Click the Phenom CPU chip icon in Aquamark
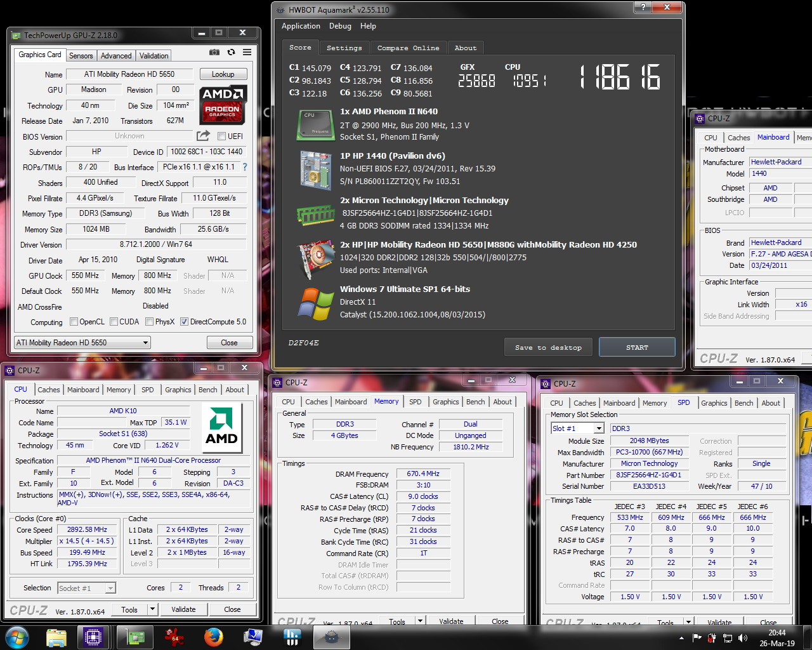This screenshot has height=650, width=812. (315, 124)
